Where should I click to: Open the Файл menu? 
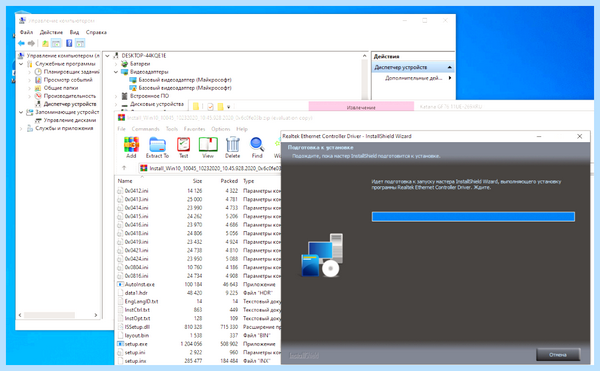click(26, 32)
